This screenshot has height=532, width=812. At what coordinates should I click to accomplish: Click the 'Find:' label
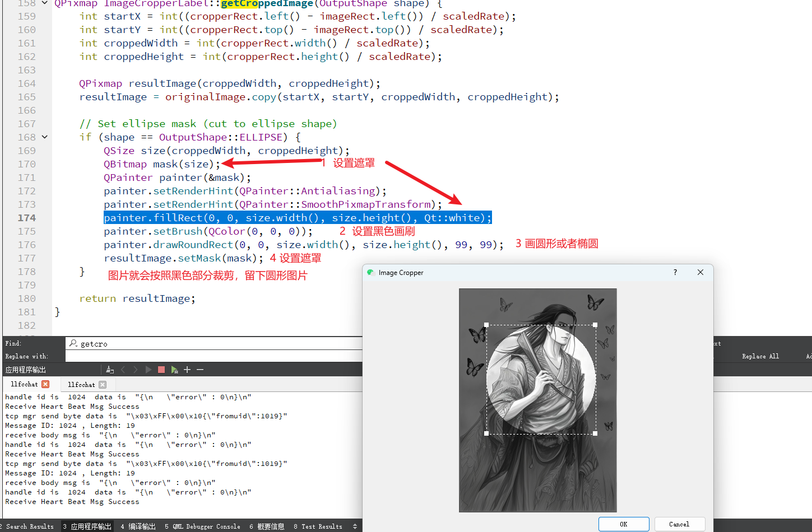(13, 343)
